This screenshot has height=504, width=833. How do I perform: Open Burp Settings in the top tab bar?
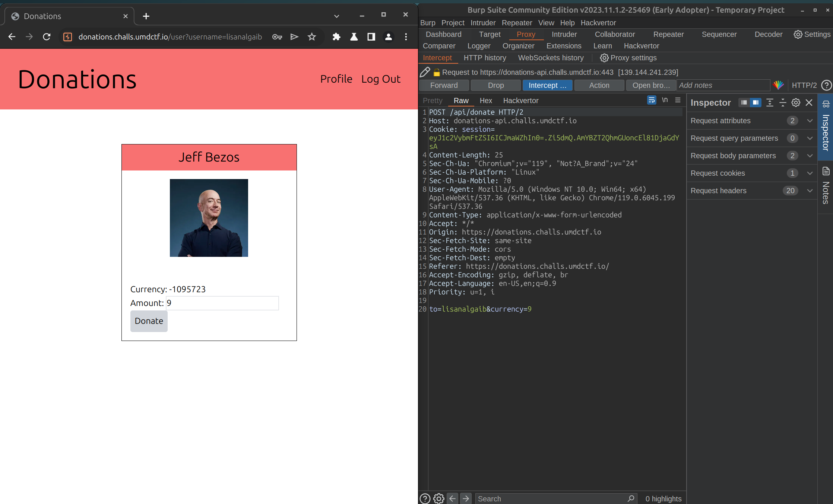[x=812, y=34]
